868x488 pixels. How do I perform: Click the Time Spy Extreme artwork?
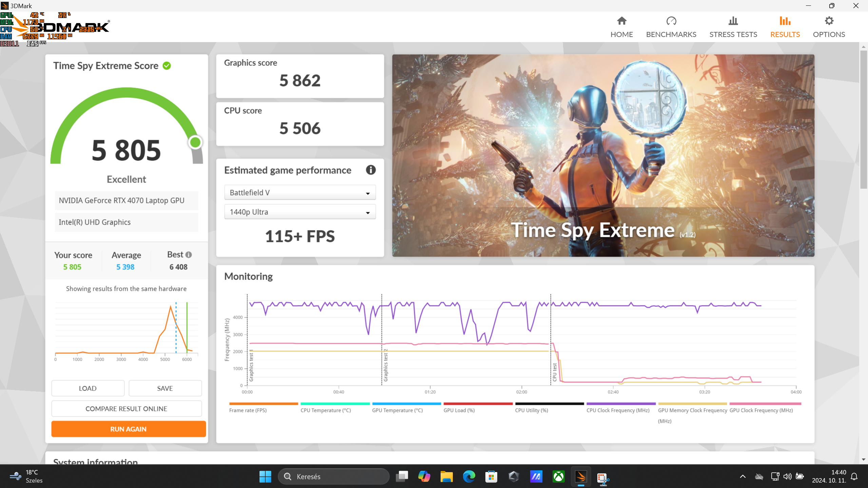coord(603,155)
